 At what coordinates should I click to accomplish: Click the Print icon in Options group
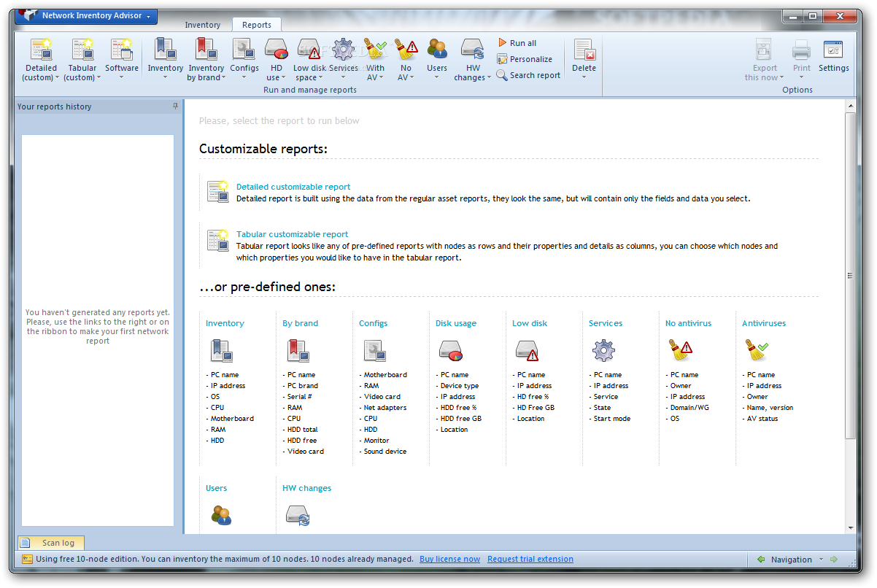[x=801, y=50]
